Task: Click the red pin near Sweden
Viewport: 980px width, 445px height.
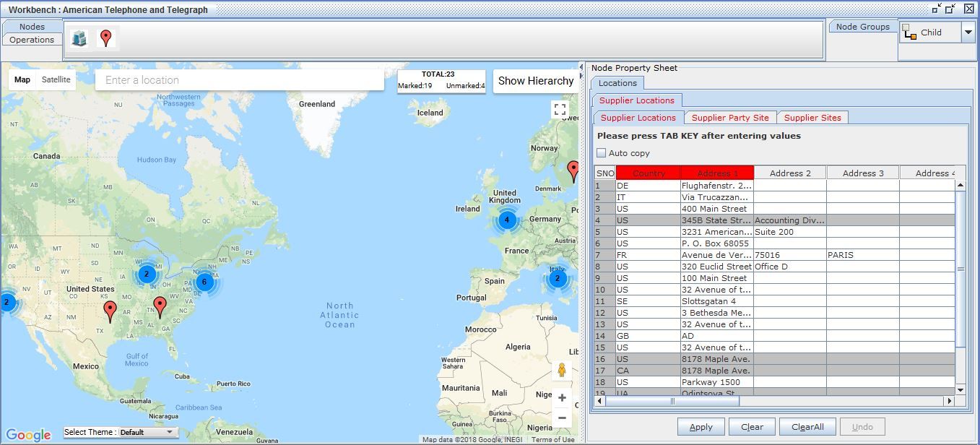Action: click(x=573, y=171)
